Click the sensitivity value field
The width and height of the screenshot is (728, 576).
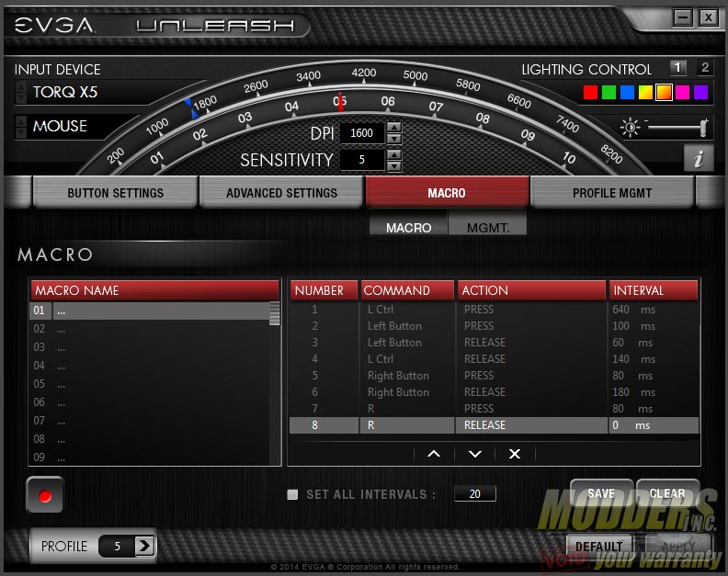tap(362, 160)
